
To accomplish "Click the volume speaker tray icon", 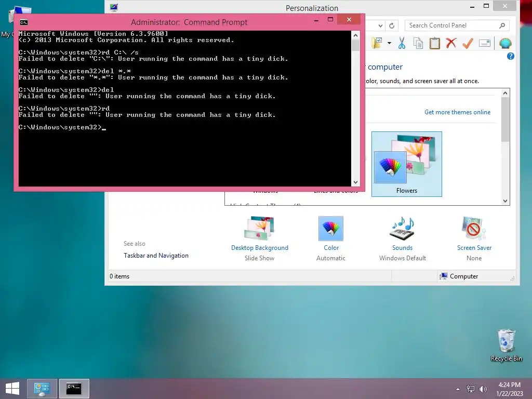I will click(483, 389).
